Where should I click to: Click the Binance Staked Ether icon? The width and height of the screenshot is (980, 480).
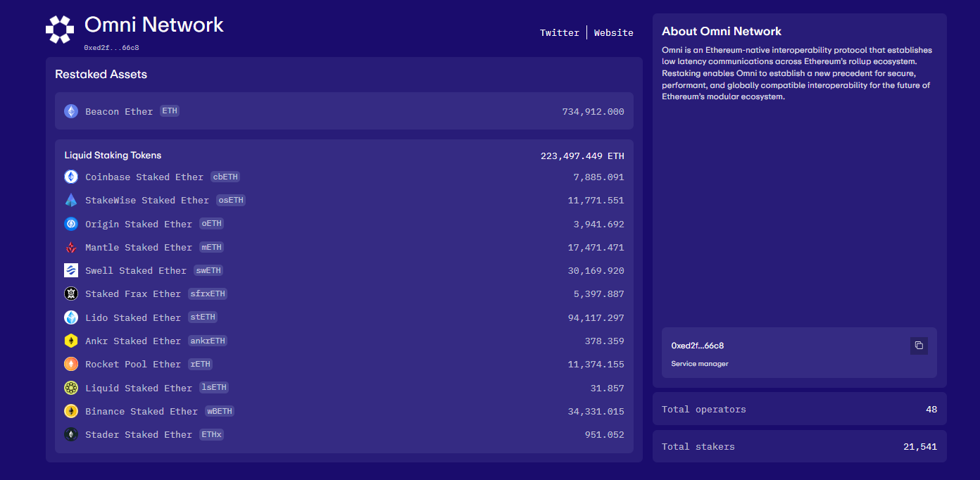[x=71, y=411]
